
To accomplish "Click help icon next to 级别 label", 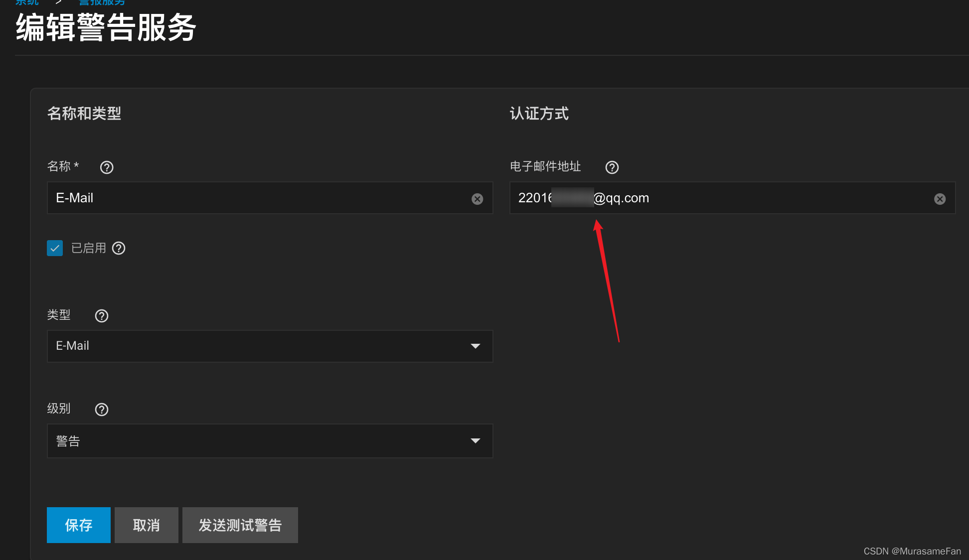I will coord(102,410).
